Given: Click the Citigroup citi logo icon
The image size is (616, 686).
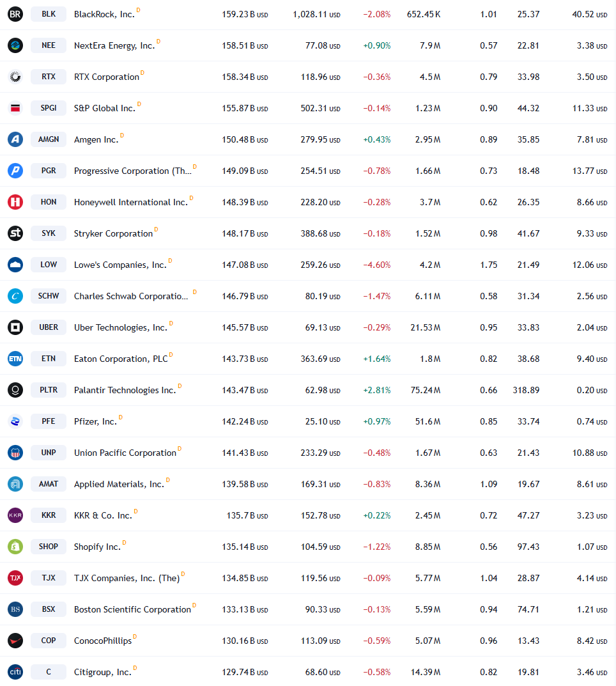Looking at the screenshot, I should coord(15,672).
